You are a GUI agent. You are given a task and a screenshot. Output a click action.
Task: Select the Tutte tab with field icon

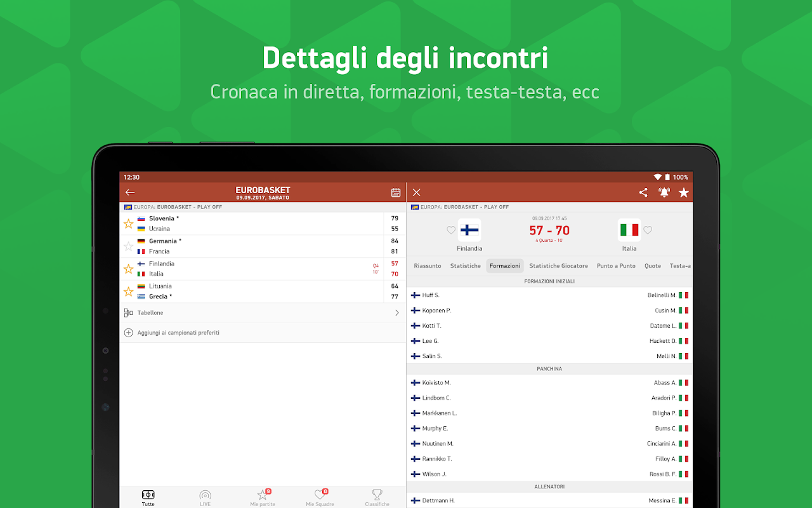[148, 497]
